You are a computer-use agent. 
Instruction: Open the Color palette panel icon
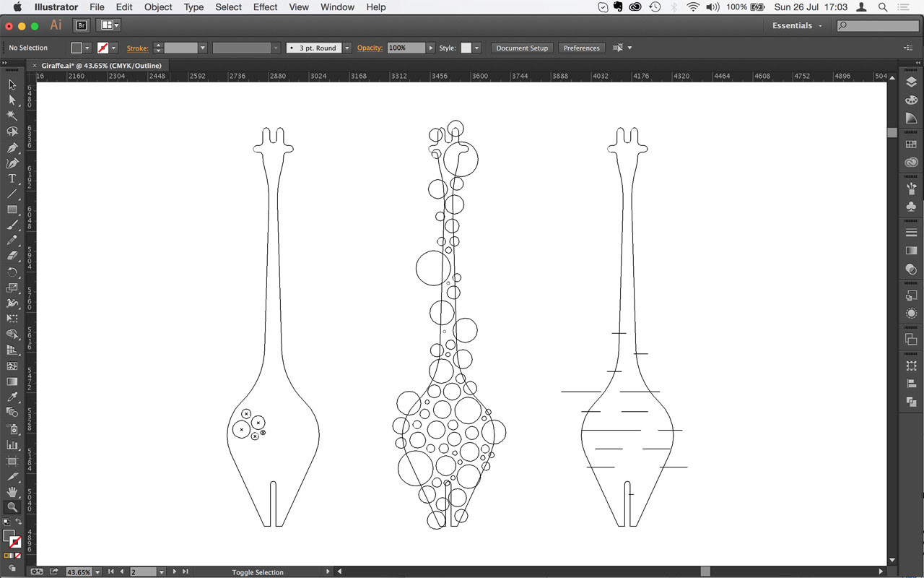[911, 100]
